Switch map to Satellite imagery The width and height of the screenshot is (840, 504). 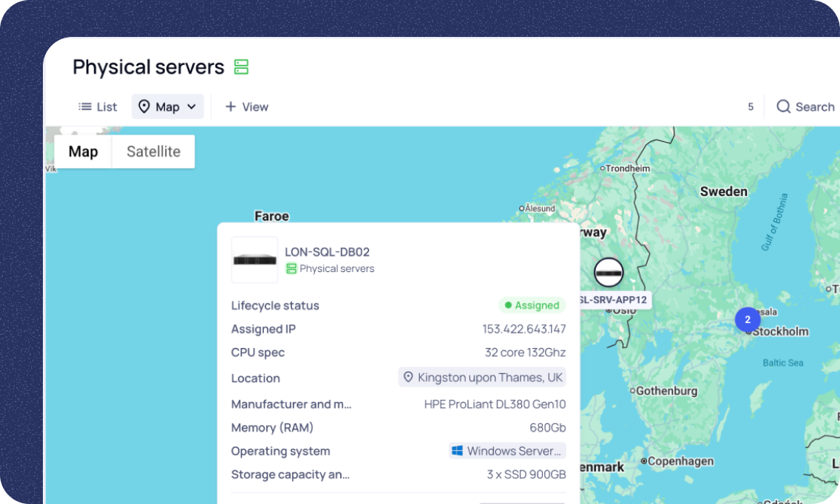coord(153,151)
